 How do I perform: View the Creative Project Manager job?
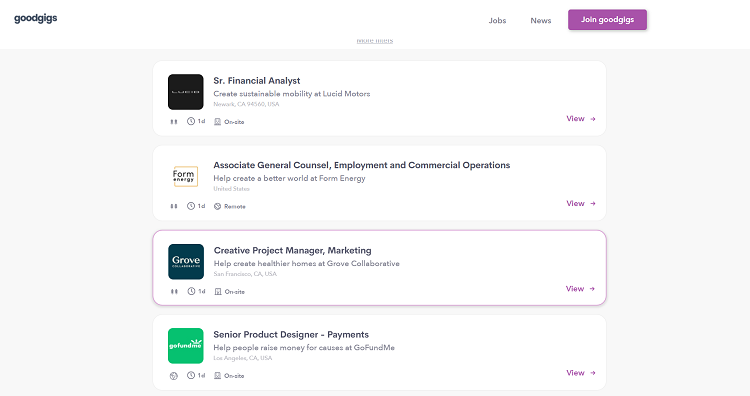coord(580,289)
